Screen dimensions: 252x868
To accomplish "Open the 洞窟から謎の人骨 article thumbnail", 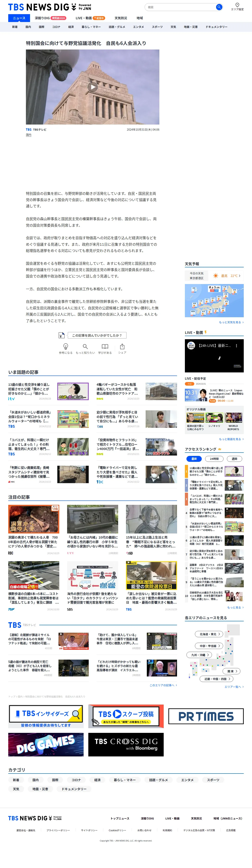I will tap(34, 519).
